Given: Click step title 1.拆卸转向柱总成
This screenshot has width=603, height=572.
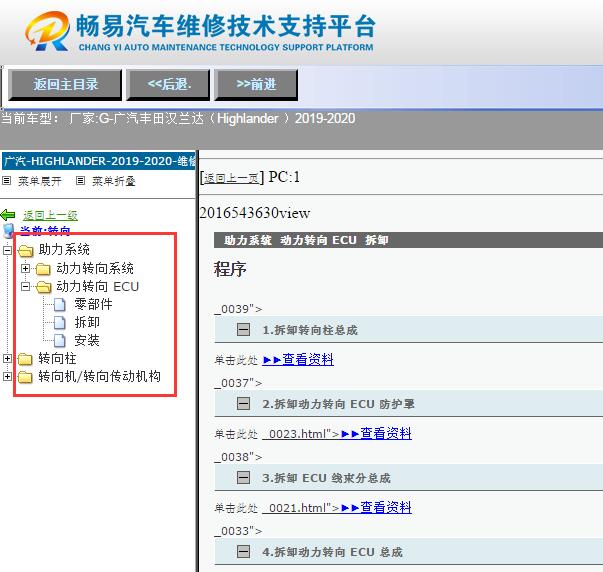Looking at the screenshot, I should pos(310,330).
